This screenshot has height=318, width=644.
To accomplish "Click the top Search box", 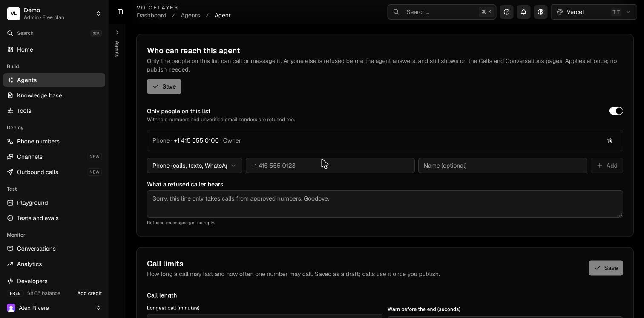I will tap(442, 12).
